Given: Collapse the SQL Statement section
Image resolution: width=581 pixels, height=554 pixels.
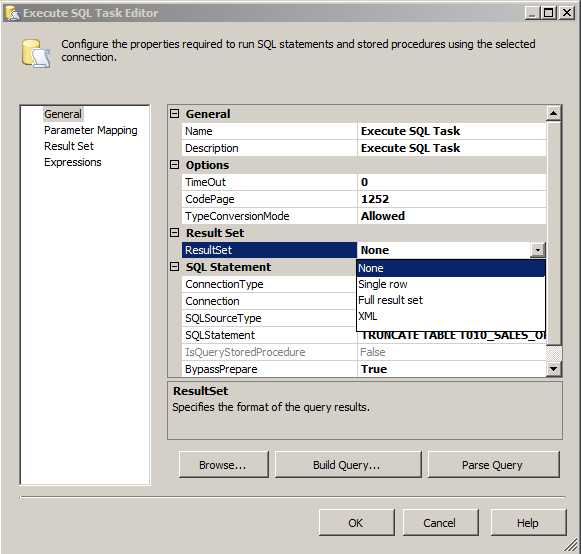Looking at the screenshot, I should coord(175,267).
